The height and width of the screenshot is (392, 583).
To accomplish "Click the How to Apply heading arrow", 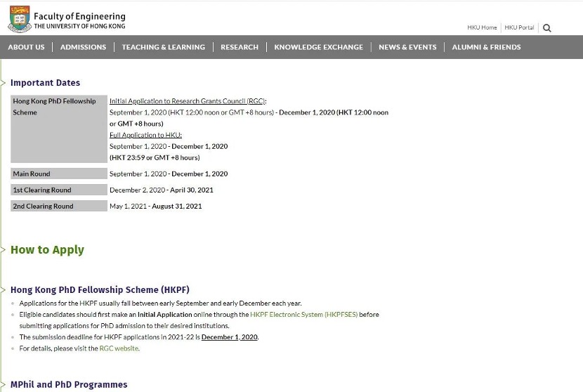I will coord(3,249).
